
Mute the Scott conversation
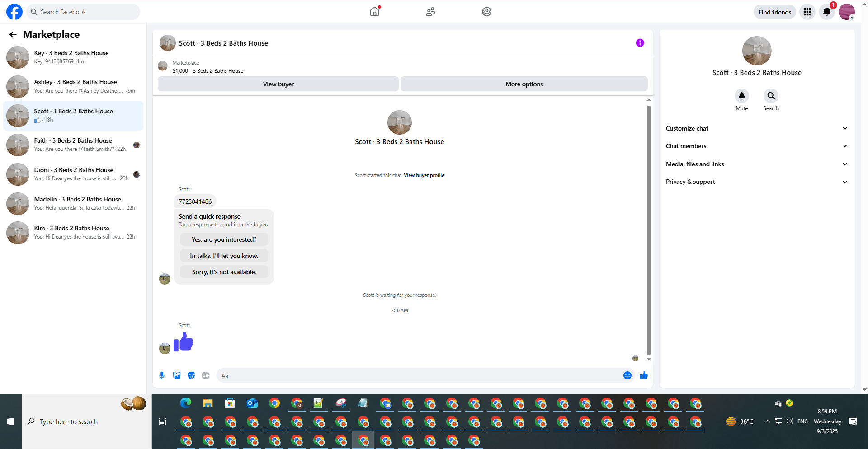click(742, 96)
